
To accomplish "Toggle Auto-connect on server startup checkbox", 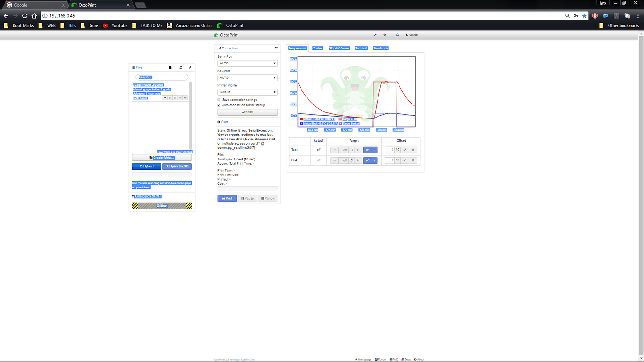I will coord(219,105).
